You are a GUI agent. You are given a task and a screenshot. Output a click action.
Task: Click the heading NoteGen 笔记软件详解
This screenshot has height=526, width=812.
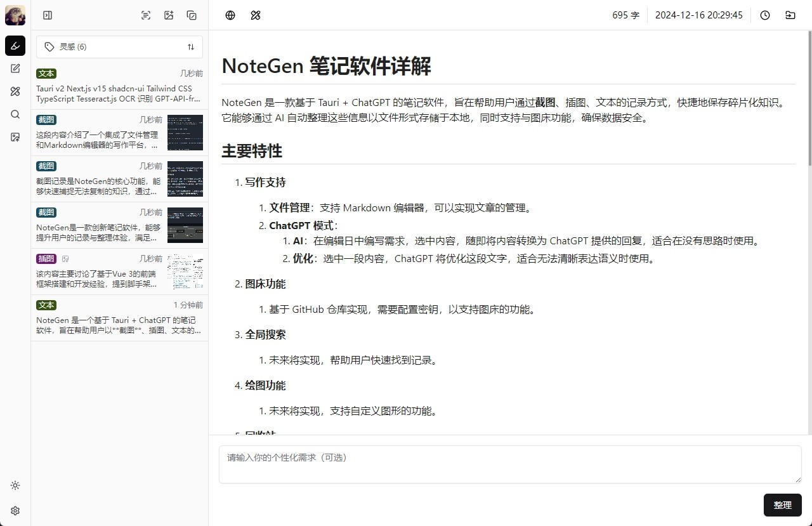(x=326, y=66)
